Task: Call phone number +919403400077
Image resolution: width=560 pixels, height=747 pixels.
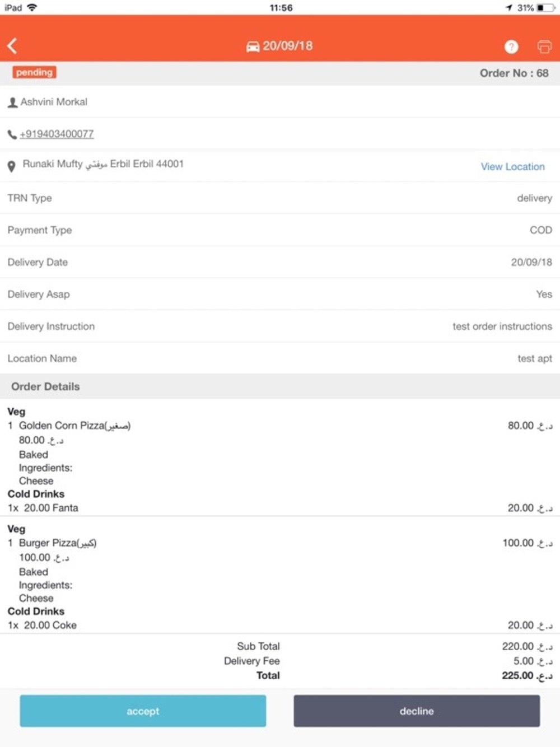Action: click(57, 134)
